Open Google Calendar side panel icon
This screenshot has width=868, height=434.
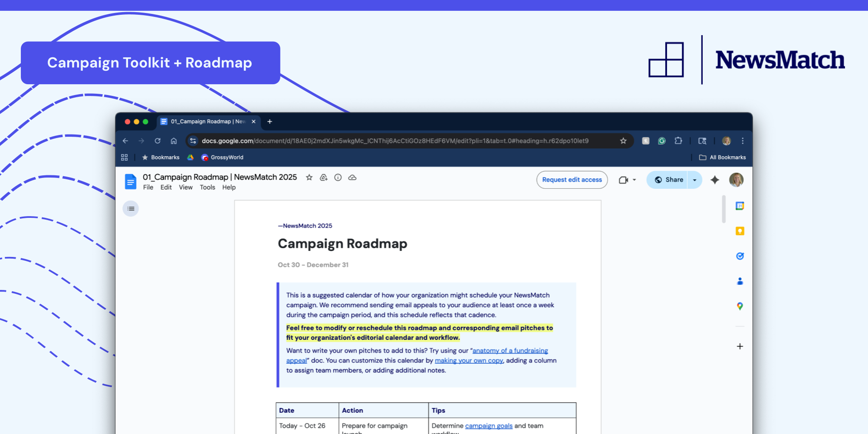(740, 206)
